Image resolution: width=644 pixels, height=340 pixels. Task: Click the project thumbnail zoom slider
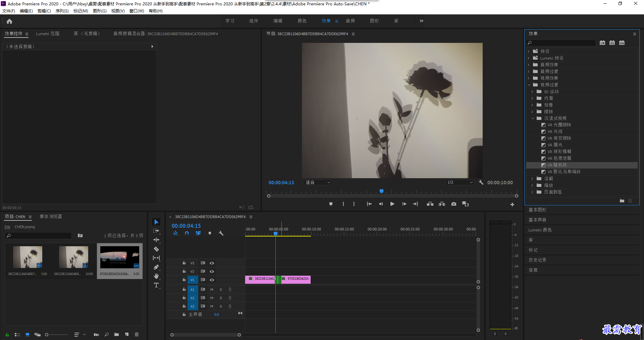pyautogui.click(x=56, y=335)
